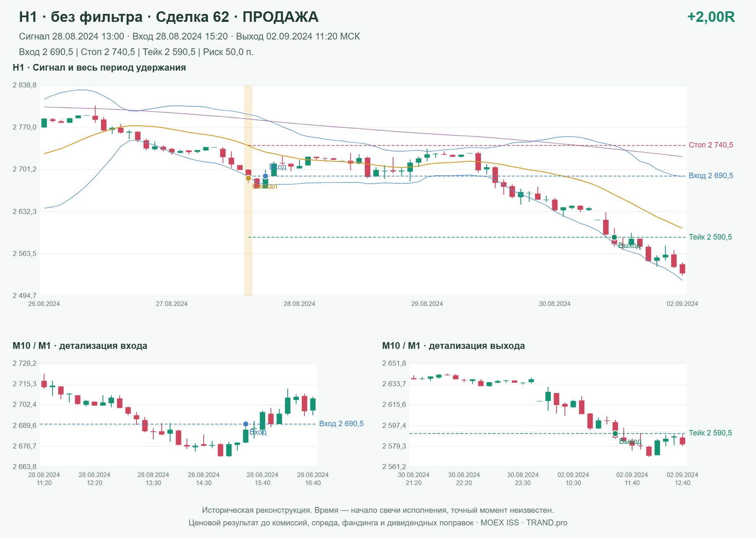Screen dimensions: 756x538
Task: Click the 'Риск 50,0 п.' parameters line
Action: tap(136, 52)
